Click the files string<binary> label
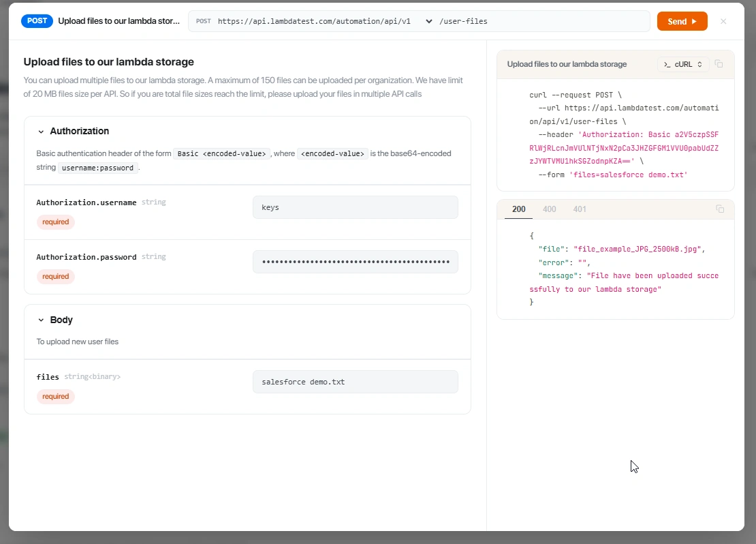The image size is (756, 544). click(78, 377)
